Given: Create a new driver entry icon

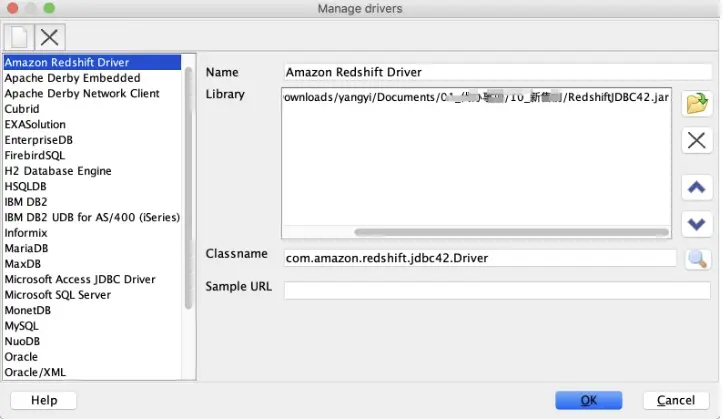Looking at the screenshot, I should [x=19, y=37].
